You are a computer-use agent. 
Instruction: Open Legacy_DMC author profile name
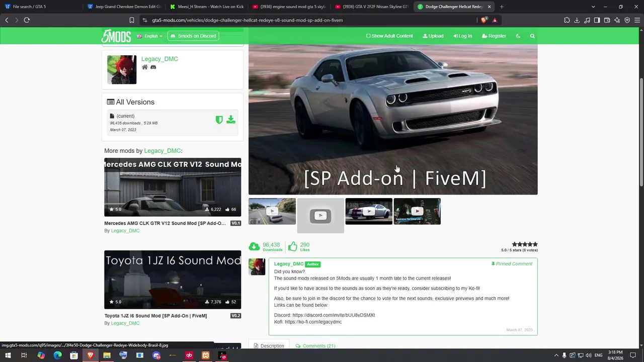click(159, 59)
